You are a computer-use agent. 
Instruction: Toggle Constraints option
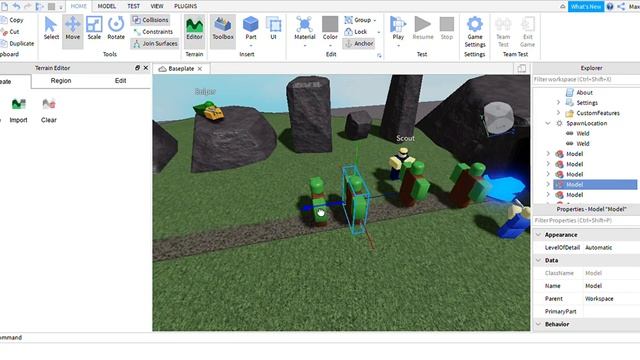click(153, 31)
